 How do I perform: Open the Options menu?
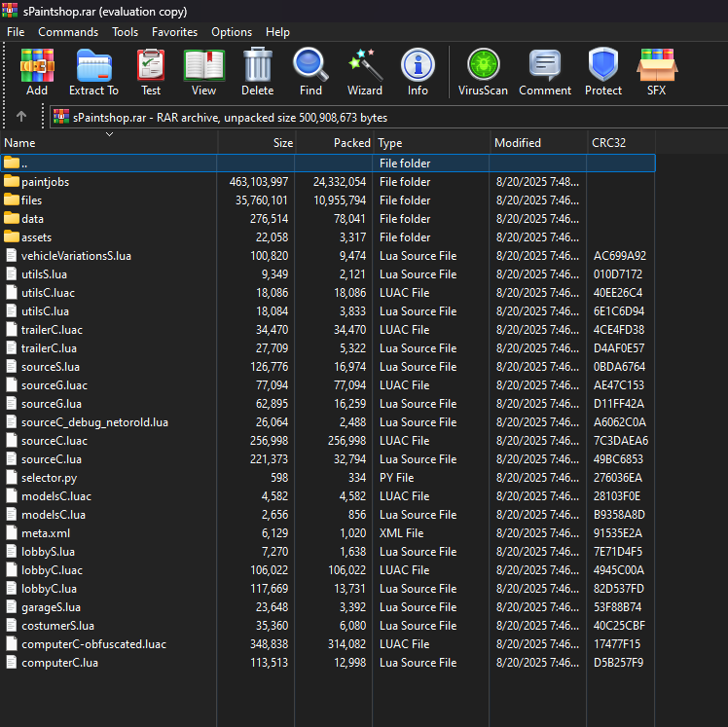232,32
